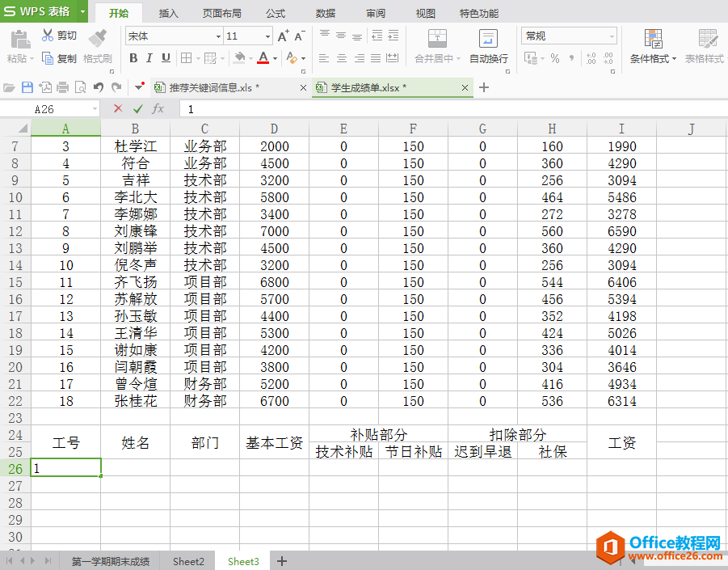This screenshot has width=728, height=570.
Task: Toggle Italic formatting
Action: 149,58
